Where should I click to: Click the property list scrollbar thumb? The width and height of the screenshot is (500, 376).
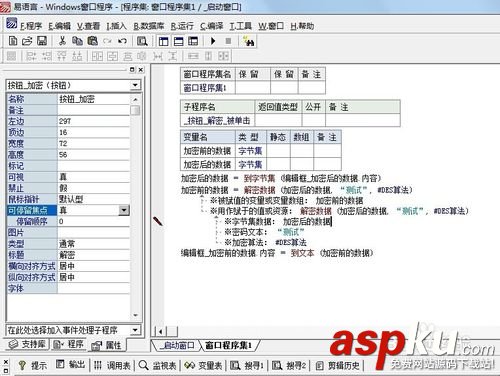tap(135, 110)
